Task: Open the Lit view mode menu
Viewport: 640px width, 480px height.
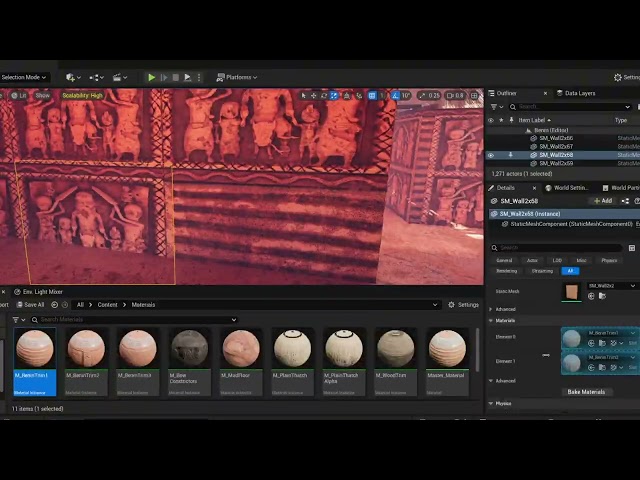Action: (19, 96)
